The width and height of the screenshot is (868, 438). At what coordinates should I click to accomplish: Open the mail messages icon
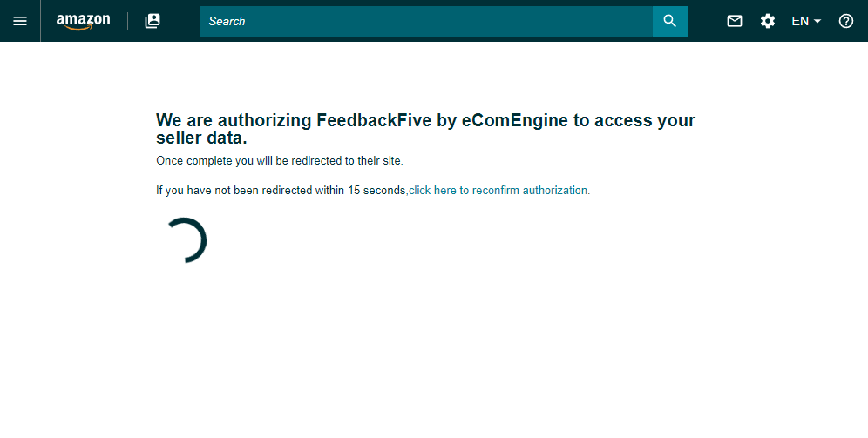[735, 21]
